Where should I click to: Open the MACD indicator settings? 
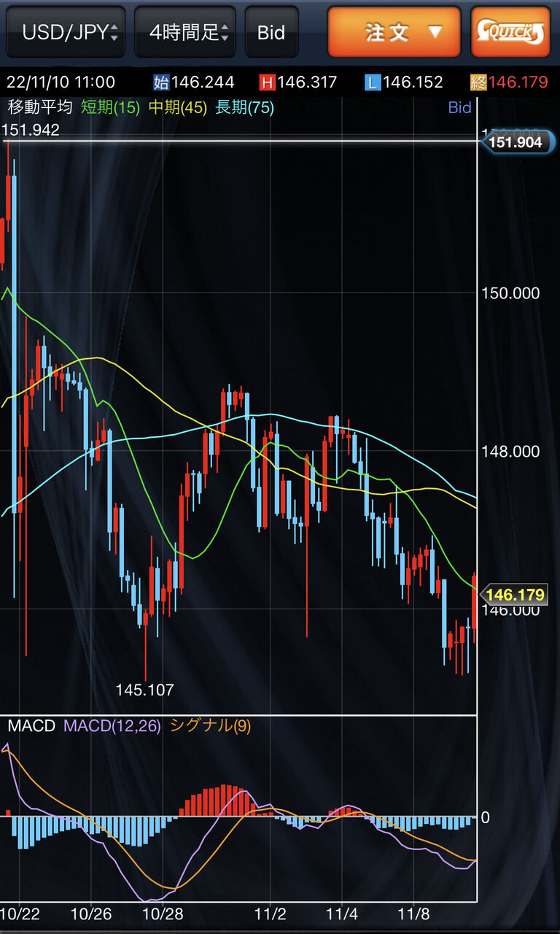(x=31, y=725)
